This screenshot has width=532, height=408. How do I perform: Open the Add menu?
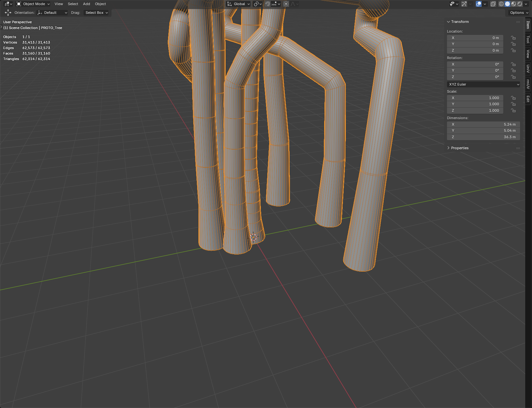(86, 4)
